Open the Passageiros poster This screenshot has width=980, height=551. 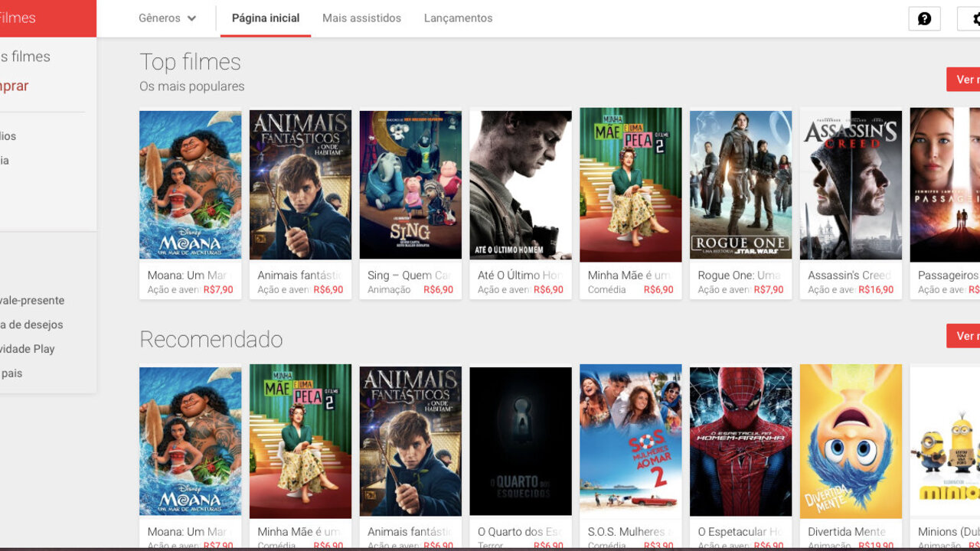point(945,184)
